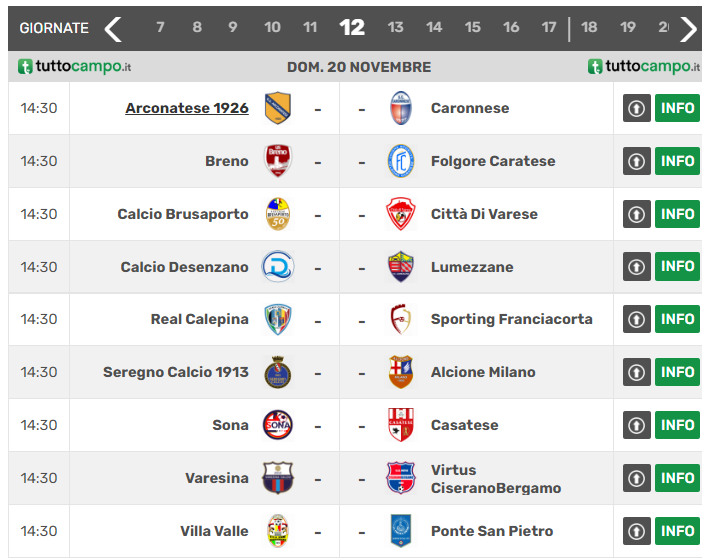Open the Arconatese 1926 team link

[x=186, y=108]
